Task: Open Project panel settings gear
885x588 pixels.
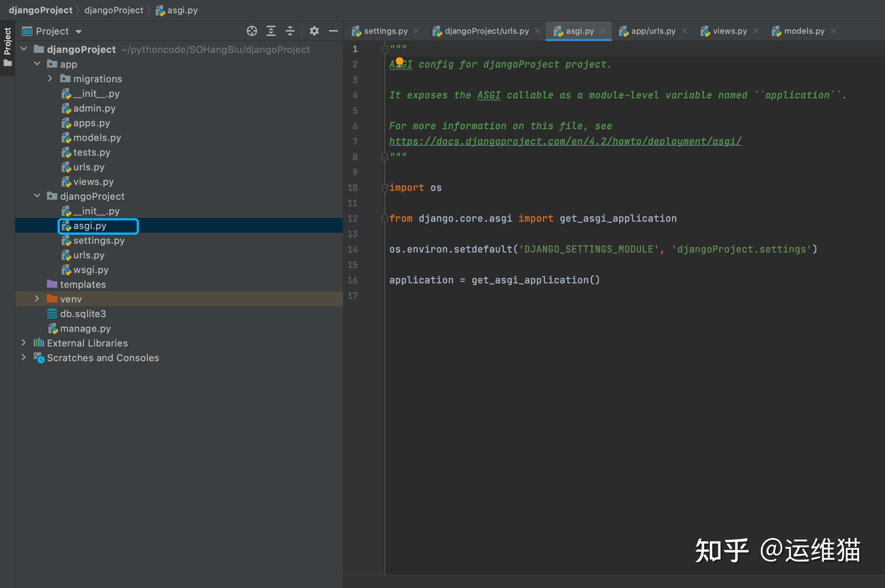Action: (x=314, y=31)
